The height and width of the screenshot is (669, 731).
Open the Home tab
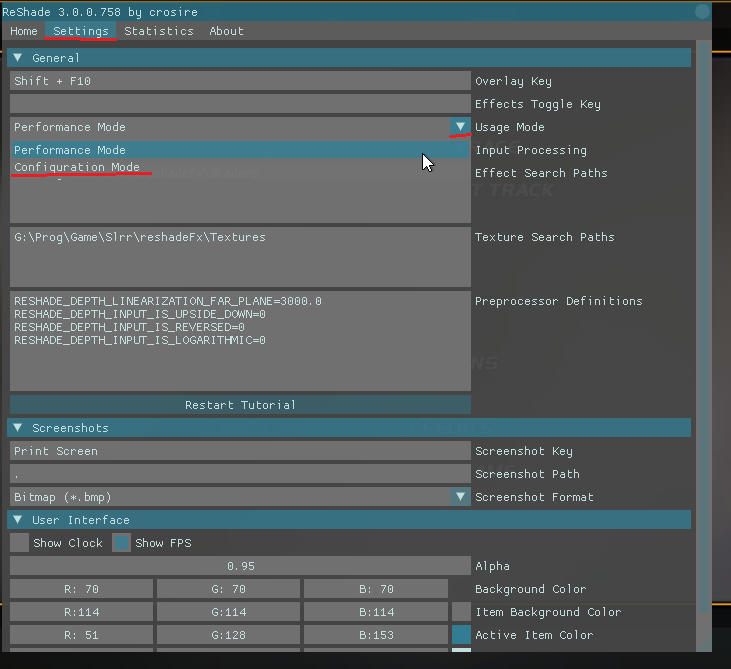pyautogui.click(x=24, y=31)
